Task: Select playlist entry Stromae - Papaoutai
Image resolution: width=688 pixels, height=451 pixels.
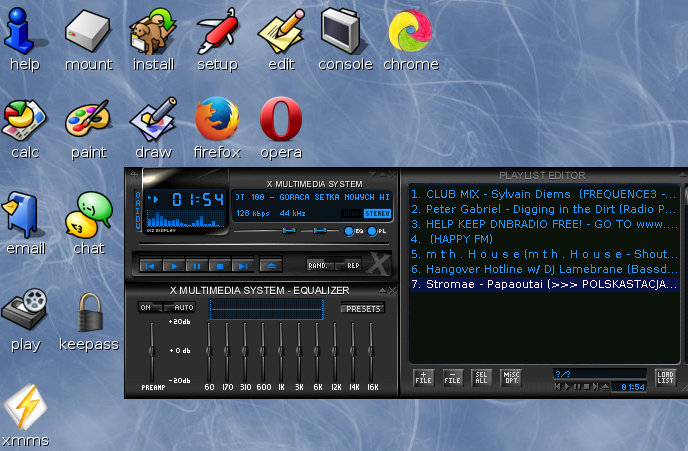Action: coord(545,284)
